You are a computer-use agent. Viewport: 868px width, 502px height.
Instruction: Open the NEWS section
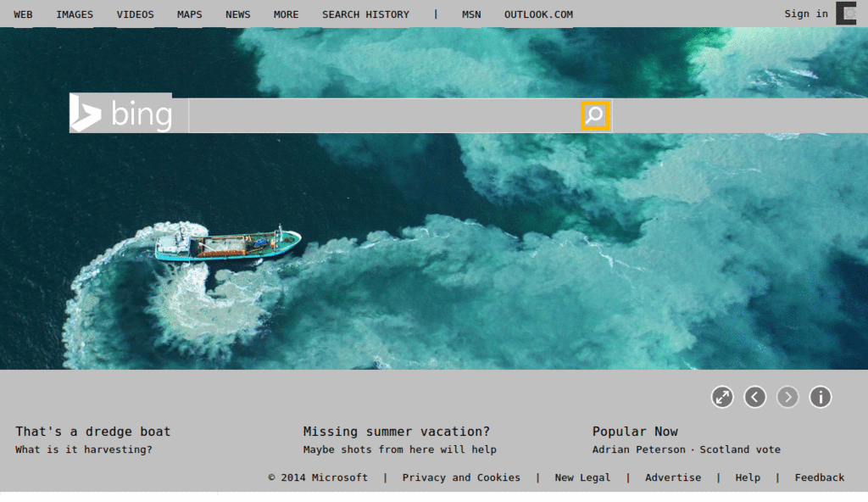pos(237,14)
